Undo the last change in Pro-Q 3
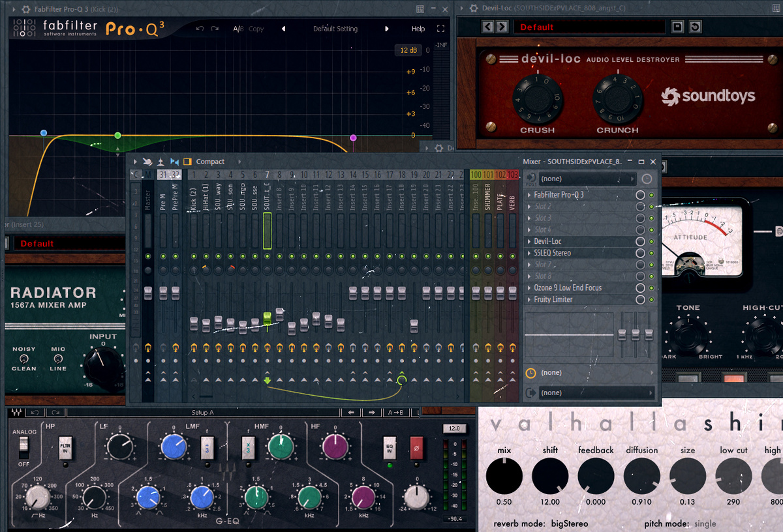783x532 pixels. click(200, 29)
